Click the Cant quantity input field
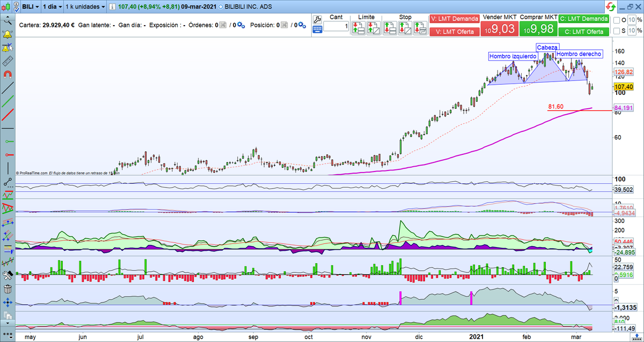 pyautogui.click(x=336, y=26)
